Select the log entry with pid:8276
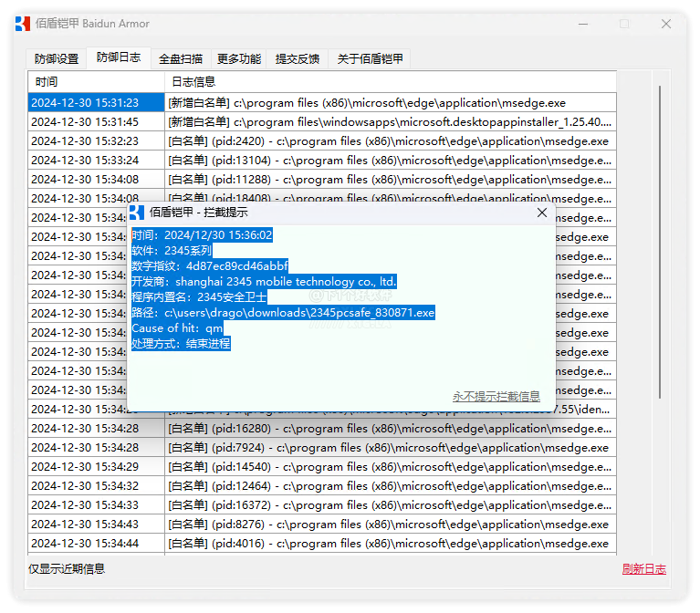This screenshot has width=700, height=613. click(322, 525)
